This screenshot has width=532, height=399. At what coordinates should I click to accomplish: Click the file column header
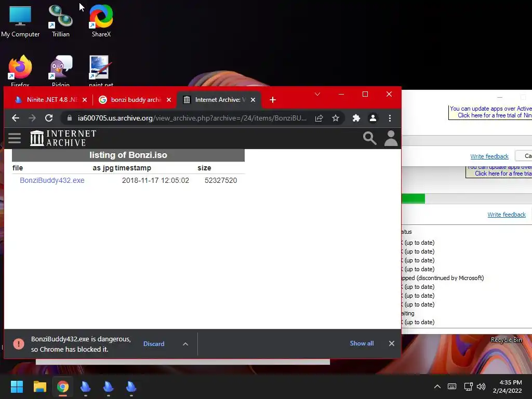coord(18,168)
